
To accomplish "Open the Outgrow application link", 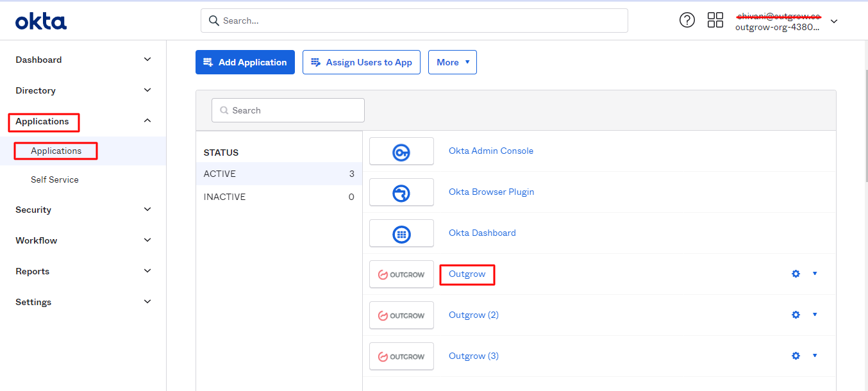I will click(467, 274).
